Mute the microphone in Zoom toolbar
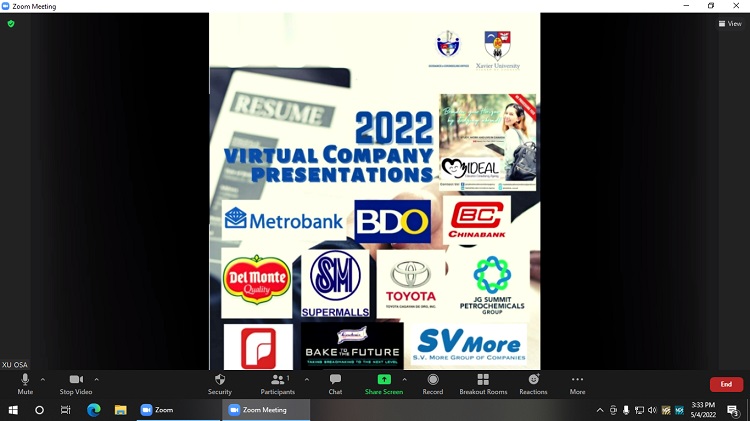The image size is (750, 421). [x=25, y=384]
